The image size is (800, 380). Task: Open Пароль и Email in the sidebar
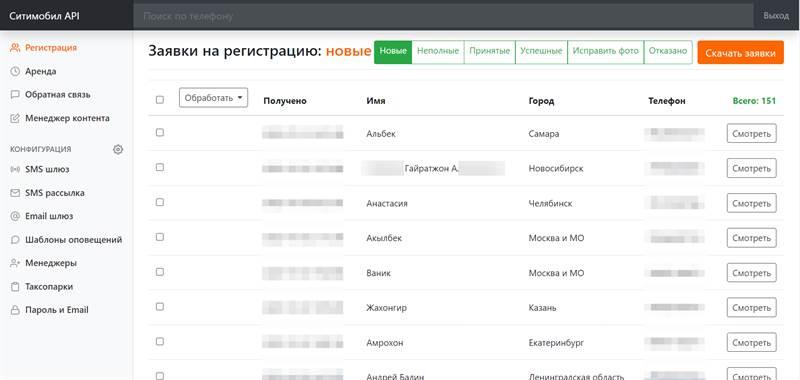tap(57, 310)
